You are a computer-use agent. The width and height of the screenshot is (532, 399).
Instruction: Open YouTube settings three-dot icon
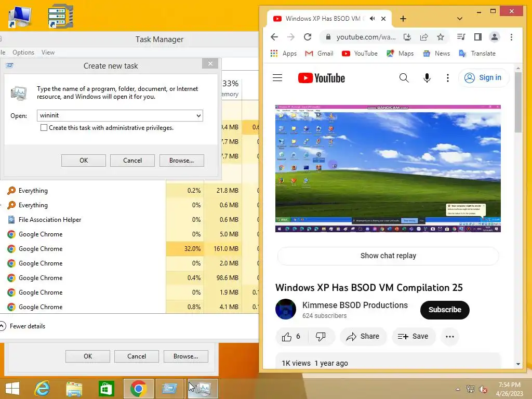point(448,78)
